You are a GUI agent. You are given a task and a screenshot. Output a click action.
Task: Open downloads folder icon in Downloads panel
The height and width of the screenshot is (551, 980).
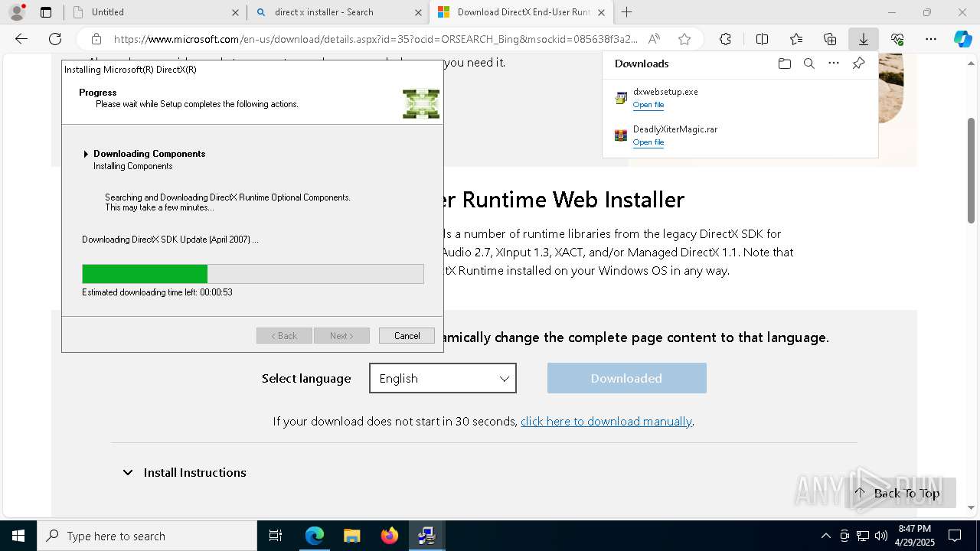(x=784, y=64)
